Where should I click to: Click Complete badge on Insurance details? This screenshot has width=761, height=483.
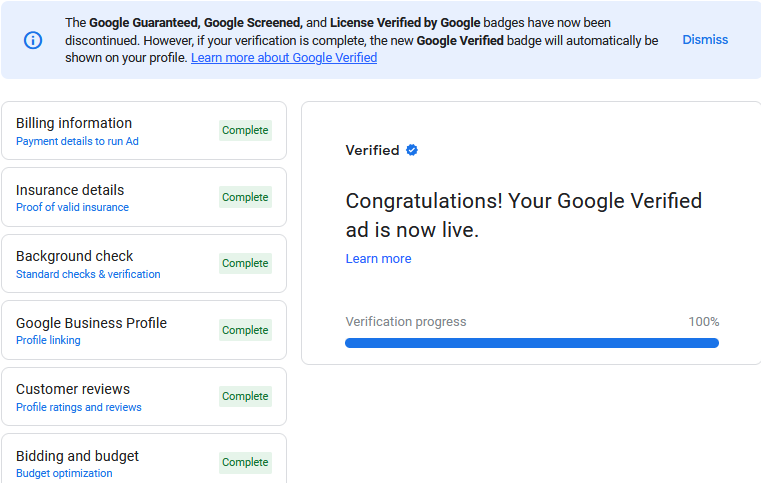[245, 197]
